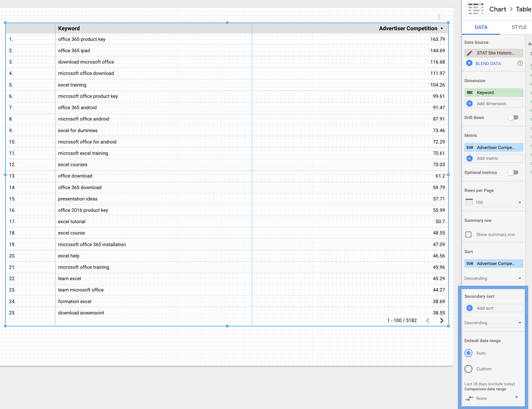Screen dimensions: 532x409
Task: Click the blue plus Blend Data icon
Action: tap(469, 63)
